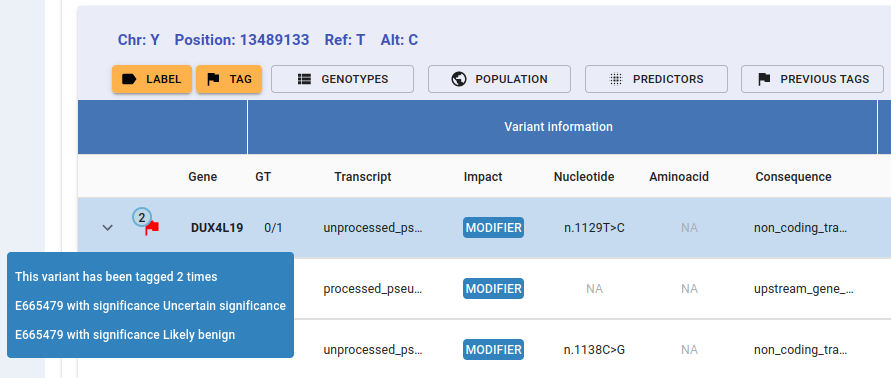This screenshot has width=891, height=378.
Task: Open the LABEL button
Action: pyautogui.click(x=152, y=79)
